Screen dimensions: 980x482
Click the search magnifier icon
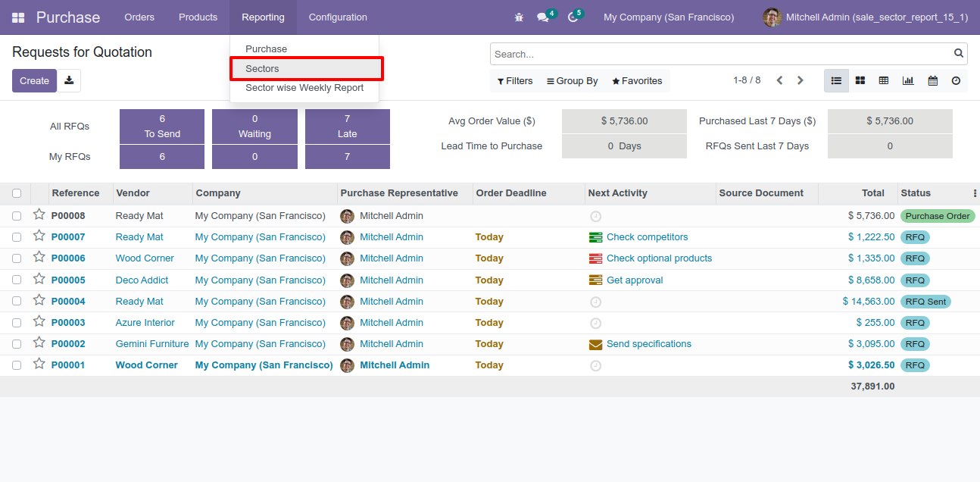pos(959,54)
